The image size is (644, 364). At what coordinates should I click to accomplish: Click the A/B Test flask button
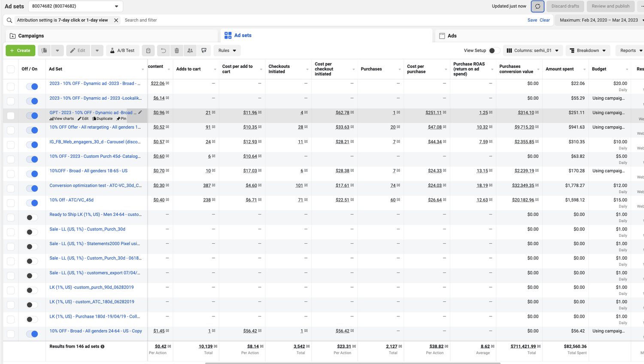[x=122, y=51]
